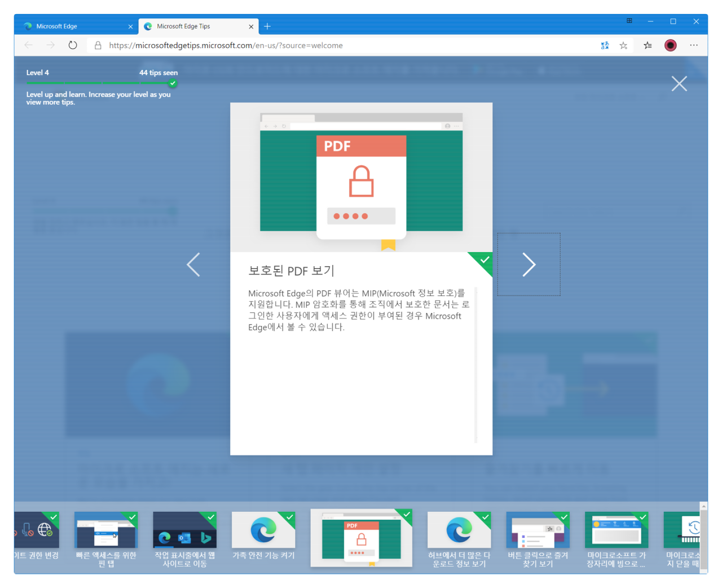Show the previous tip with left chevron

[x=193, y=264]
